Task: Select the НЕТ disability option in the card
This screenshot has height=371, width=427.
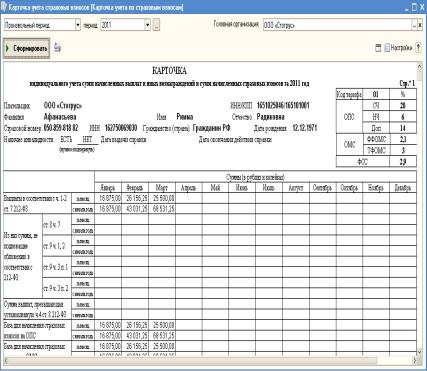Action: coord(87,140)
